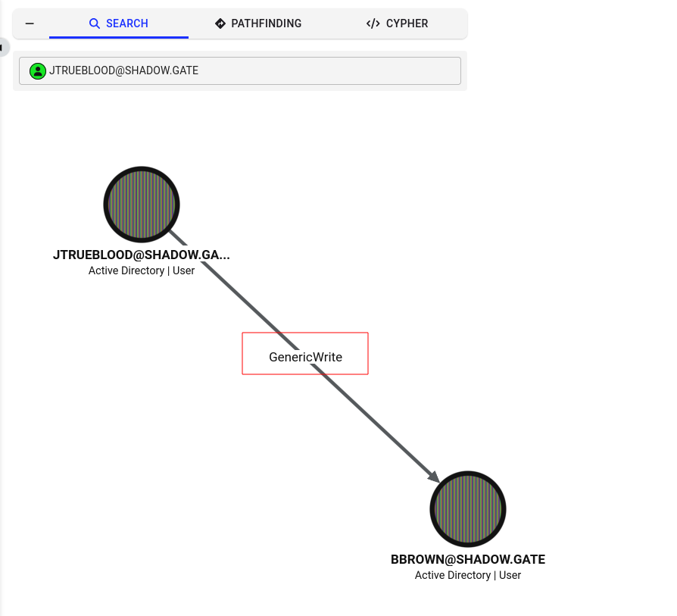Click the JTRUEBLOOD@SHADOW.GA... node label

click(x=142, y=255)
